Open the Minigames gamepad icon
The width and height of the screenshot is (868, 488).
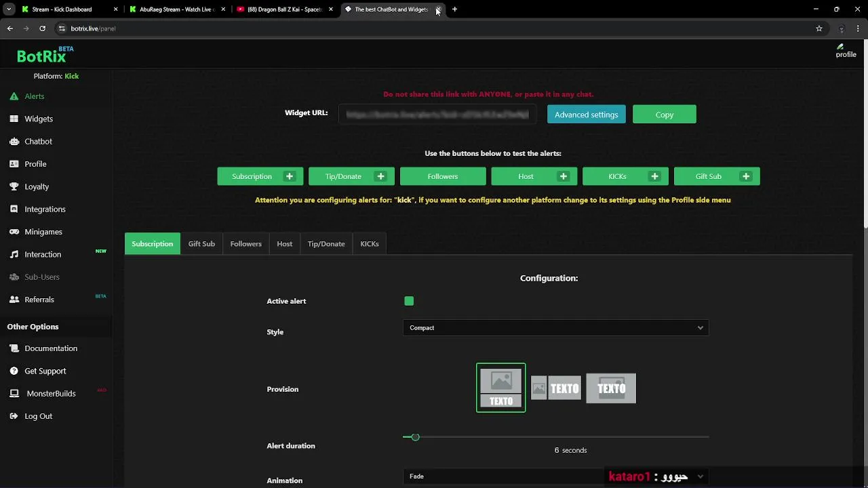(14, 232)
